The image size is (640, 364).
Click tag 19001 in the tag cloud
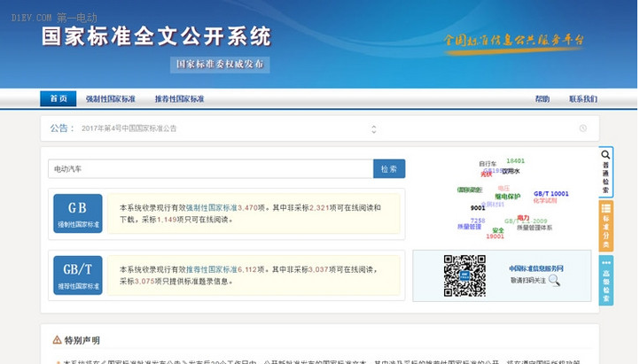496,236
